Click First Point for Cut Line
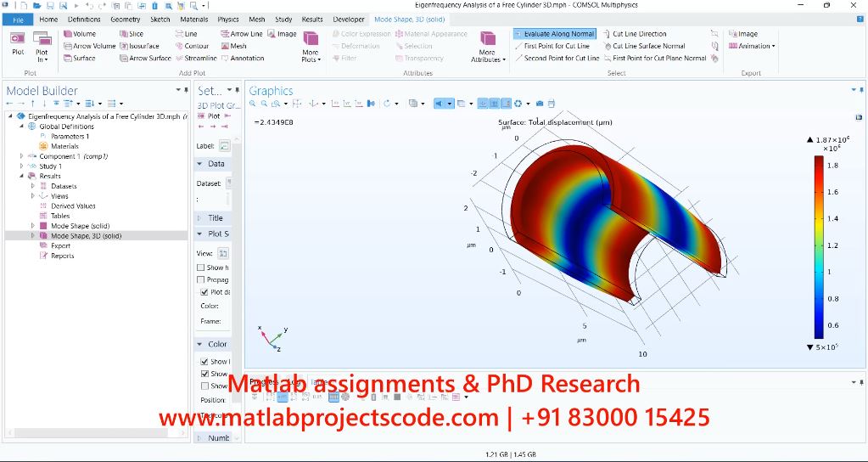Screen dimensions: 868x462 pyautogui.click(x=552, y=46)
